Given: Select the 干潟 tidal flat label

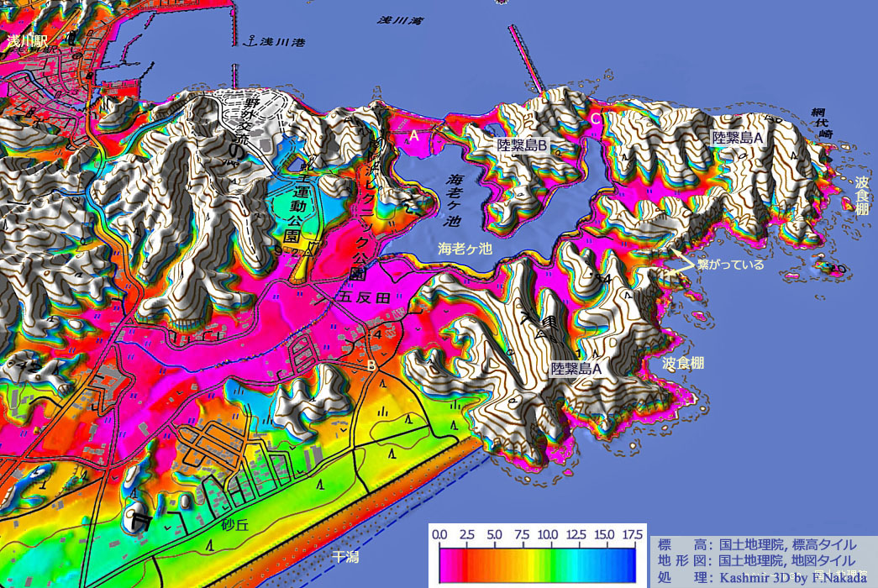Looking at the screenshot, I should tap(344, 556).
